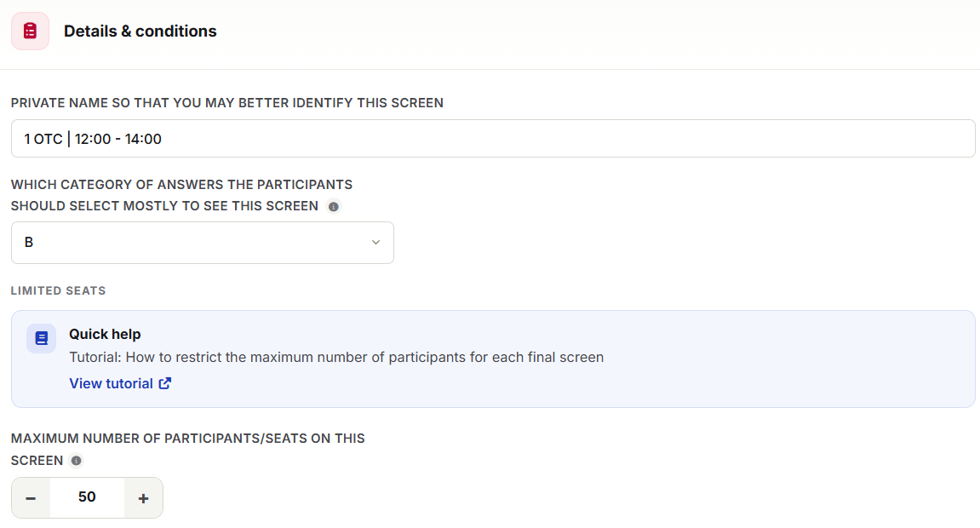Click the chevron arrow of the category dropdown
Viewport: 980px width, 528px height.
coord(375,243)
